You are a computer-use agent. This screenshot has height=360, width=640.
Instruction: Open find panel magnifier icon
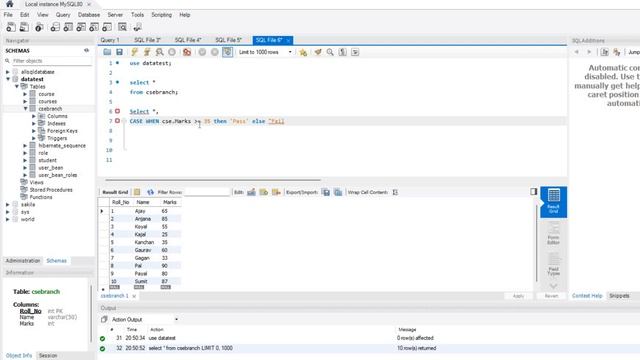330,52
